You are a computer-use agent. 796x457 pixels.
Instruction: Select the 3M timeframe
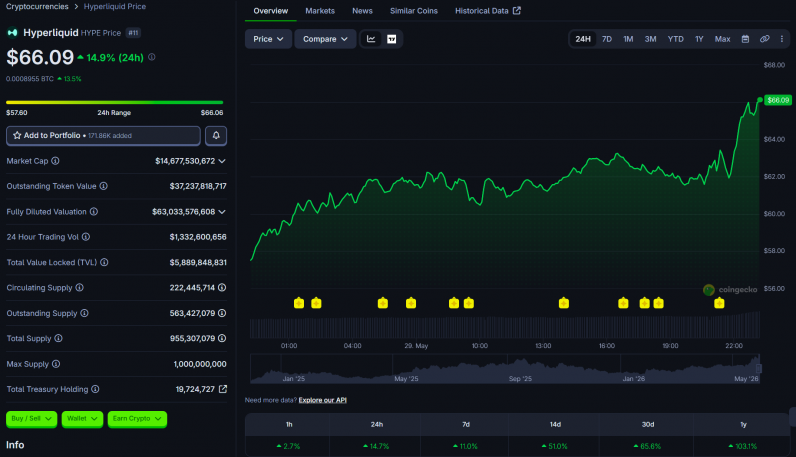(650, 39)
